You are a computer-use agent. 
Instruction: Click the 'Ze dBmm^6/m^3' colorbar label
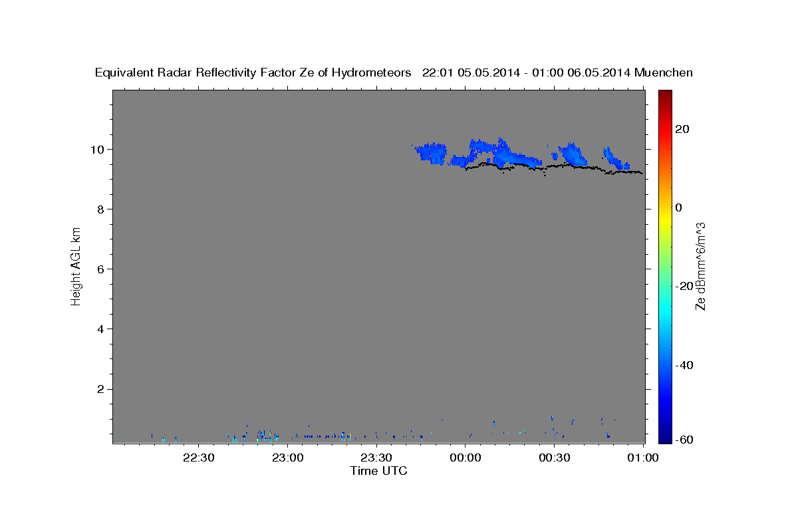[700, 266]
